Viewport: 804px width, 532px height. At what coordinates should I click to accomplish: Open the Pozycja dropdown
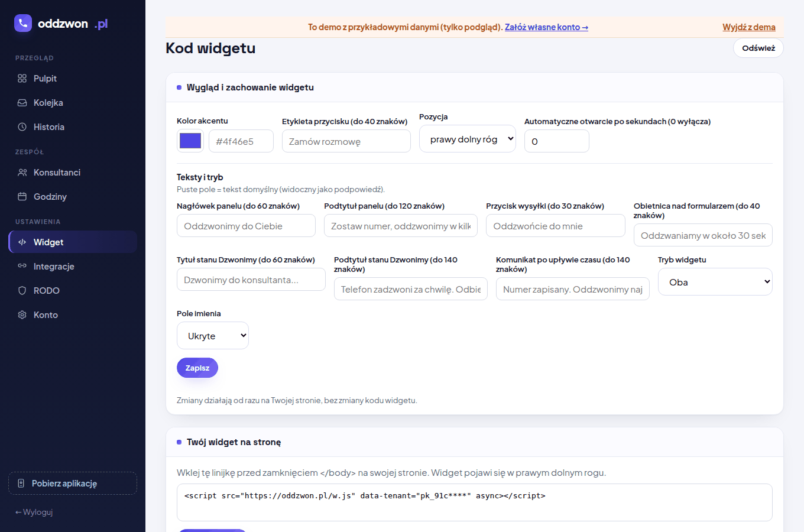tap(468, 139)
